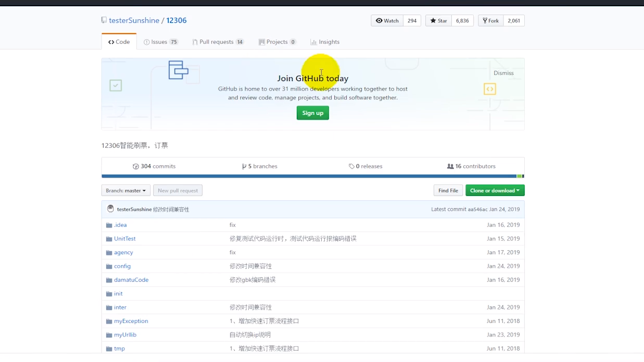View the 5 branches link
The width and height of the screenshot is (644, 362).
(x=259, y=166)
